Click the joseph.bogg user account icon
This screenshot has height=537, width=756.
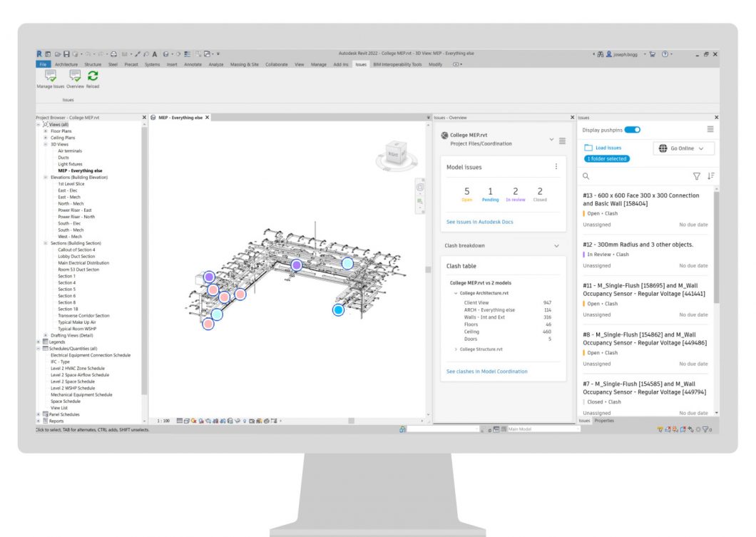coord(609,54)
